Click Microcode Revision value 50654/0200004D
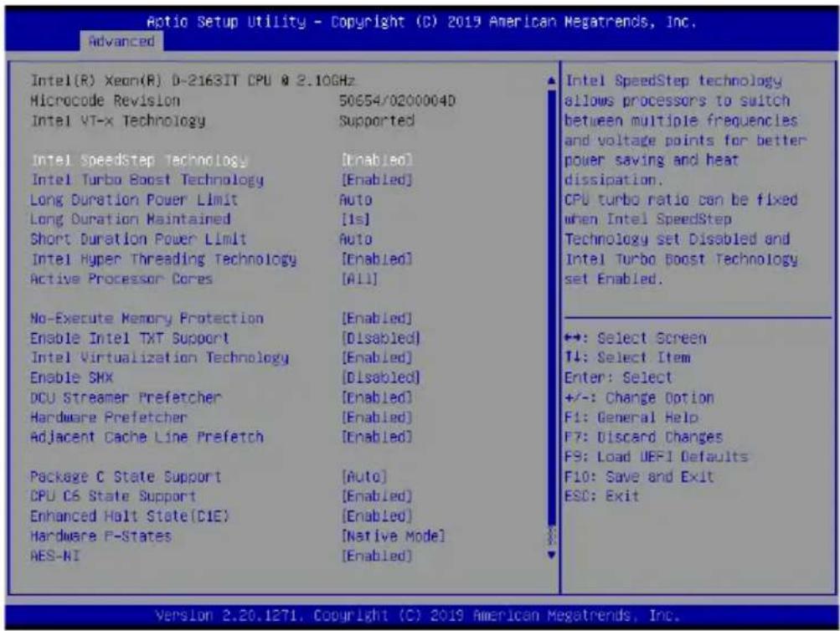 tap(397, 100)
